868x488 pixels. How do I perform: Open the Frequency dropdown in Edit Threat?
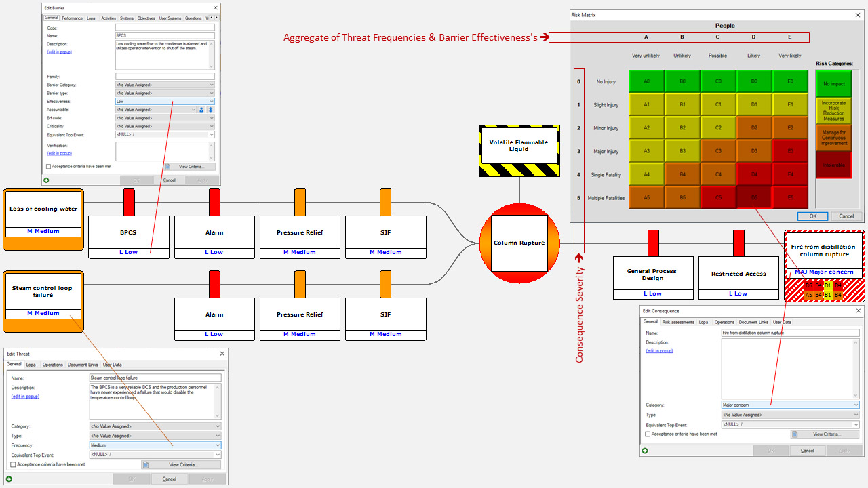click(218, 445)
